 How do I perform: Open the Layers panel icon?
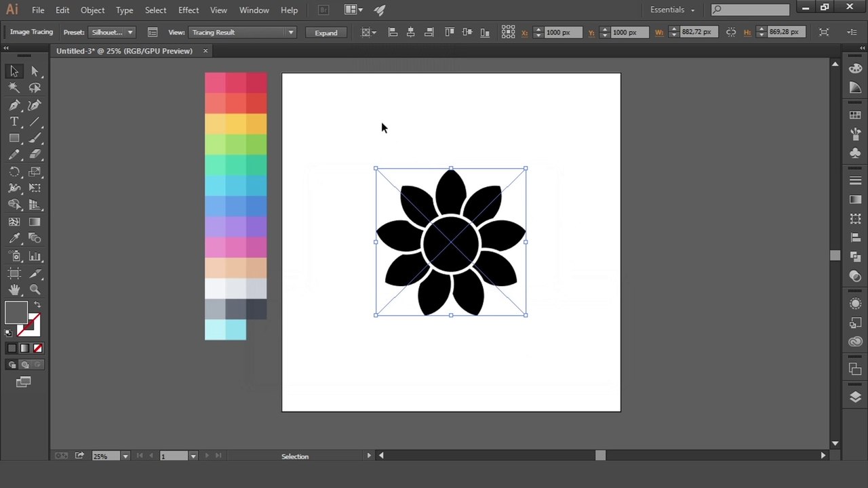[x=855, y=397]
